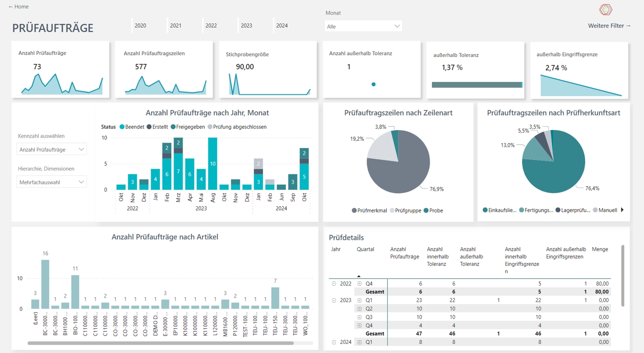Click the hexagon logo icon
The width and height of the screenshot is (644, 353).
[606, 10]
